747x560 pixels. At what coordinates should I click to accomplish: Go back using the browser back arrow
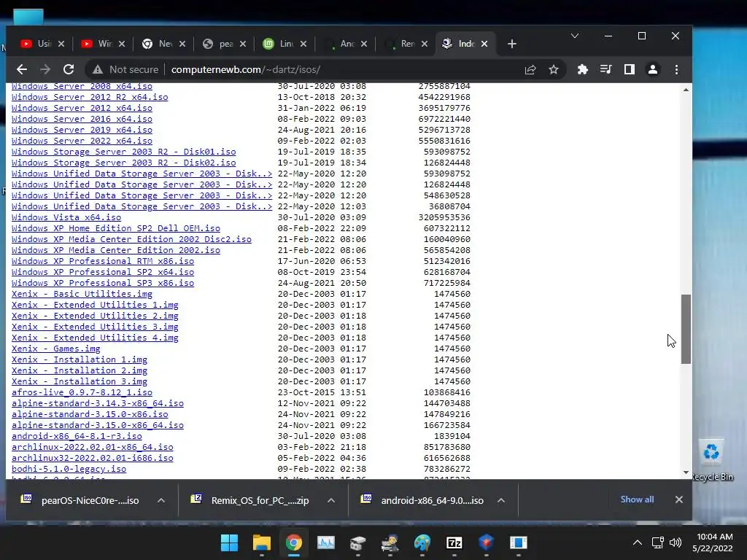point(22,69)
